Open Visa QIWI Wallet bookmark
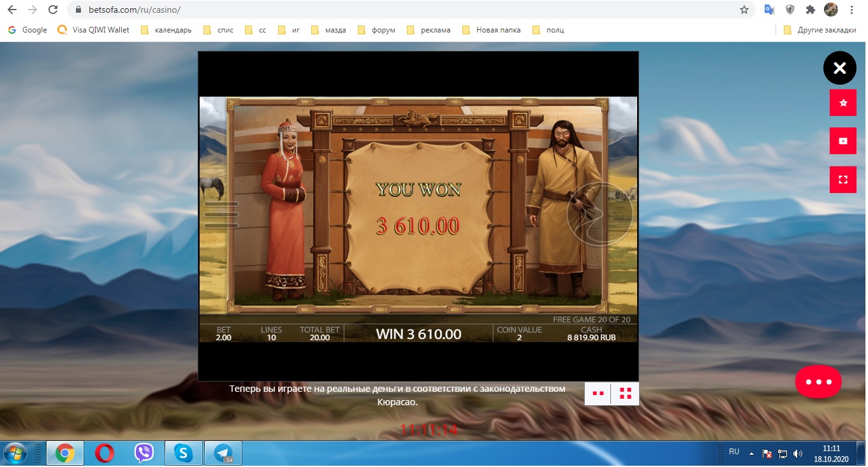868x467 pixels. tap(94, 30)
